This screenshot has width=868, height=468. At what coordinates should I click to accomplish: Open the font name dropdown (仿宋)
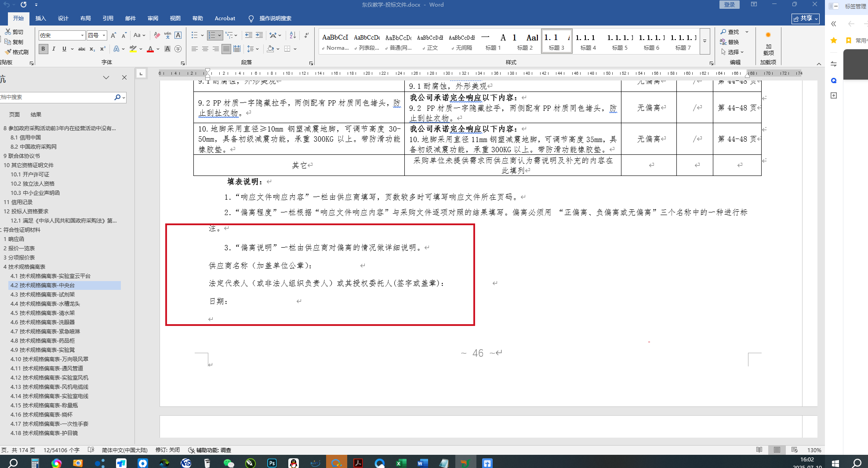coord(82,35)
